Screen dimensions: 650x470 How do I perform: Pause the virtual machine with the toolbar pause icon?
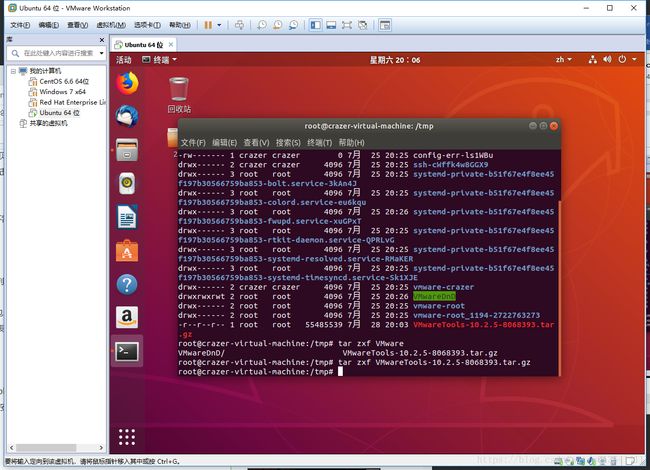tap(208, 25)
